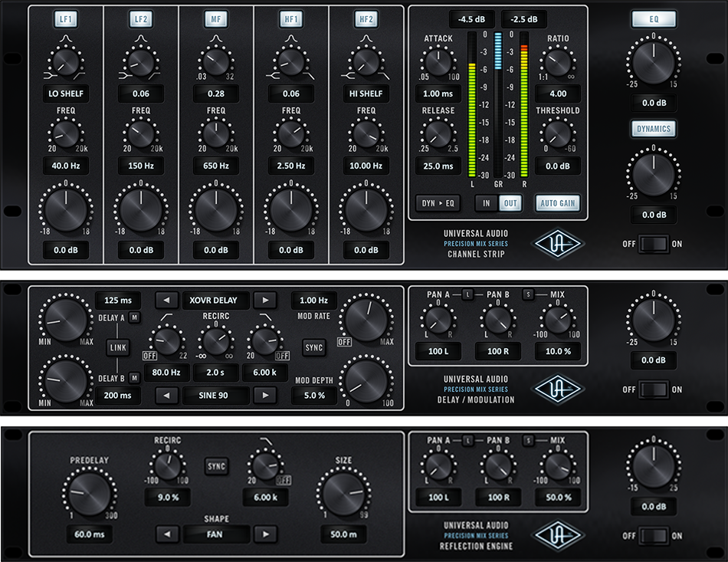Click the Universal Audio logo on Reflection Engine
This screenshot has height=562, width=728.
(x=559, y=534)
